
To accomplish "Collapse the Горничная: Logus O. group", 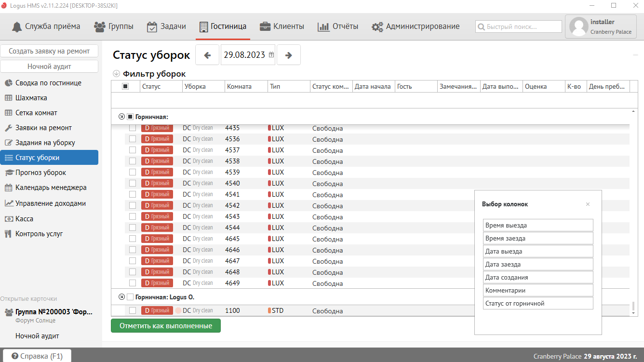I will [x=121, y=297].
